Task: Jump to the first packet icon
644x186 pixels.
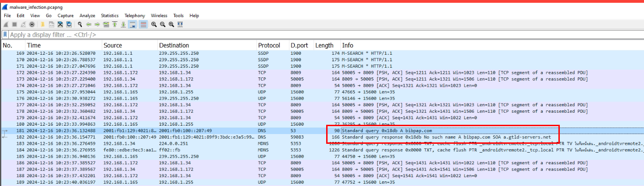Action: pos(115,24)
